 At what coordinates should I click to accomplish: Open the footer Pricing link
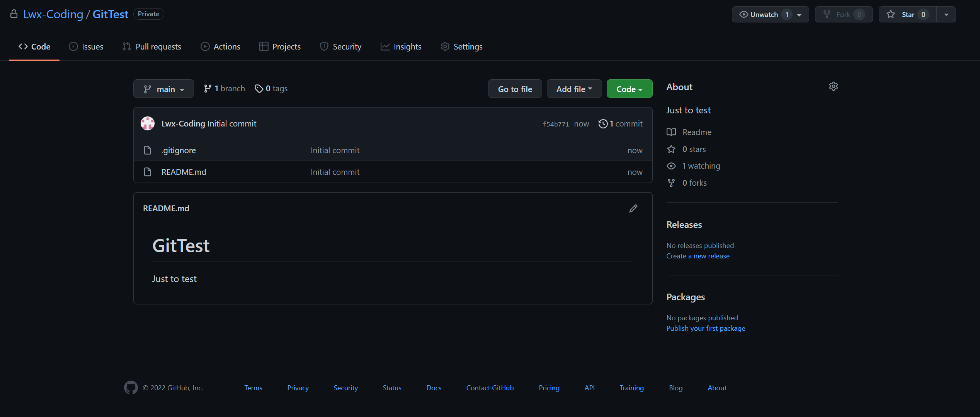[x=549, y=388]
